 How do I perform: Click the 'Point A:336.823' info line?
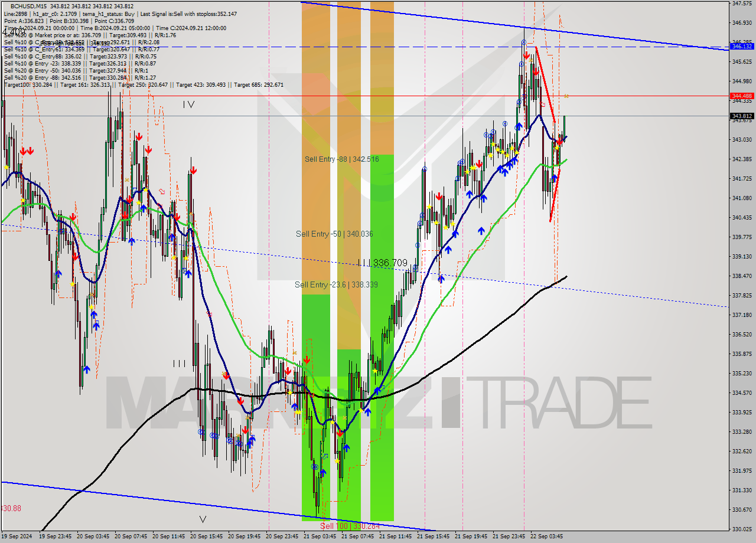click(70, 21)
